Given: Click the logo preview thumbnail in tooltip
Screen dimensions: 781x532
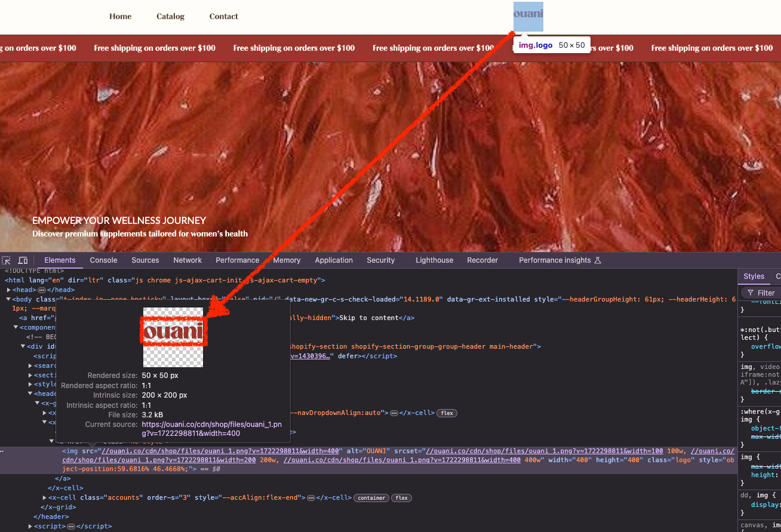Looking at the screenshot, I should (x=173, y=337).
